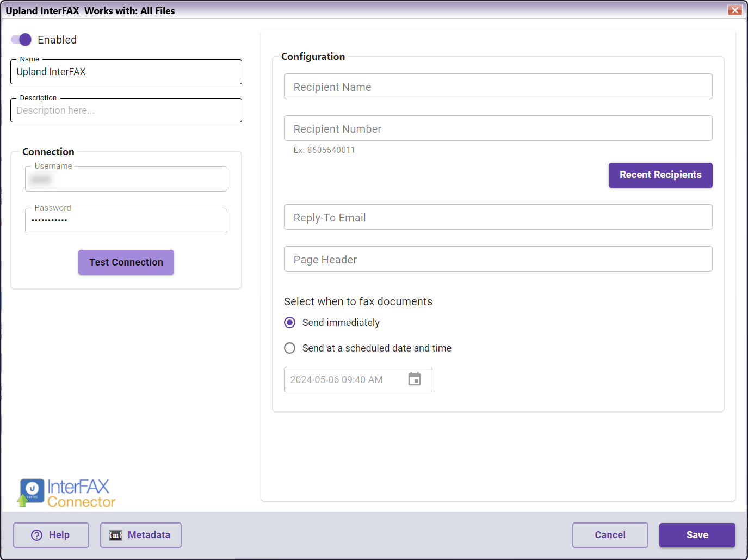The image size is (748, 560).
Task: Click the scheduled date-time field
Action: click(x=358, y=380)
